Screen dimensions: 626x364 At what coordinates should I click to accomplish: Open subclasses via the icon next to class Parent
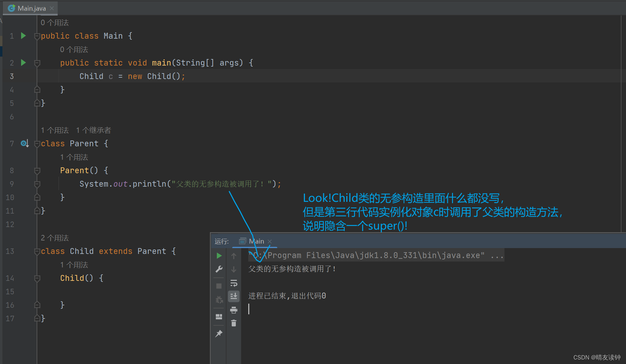[24, 143]
